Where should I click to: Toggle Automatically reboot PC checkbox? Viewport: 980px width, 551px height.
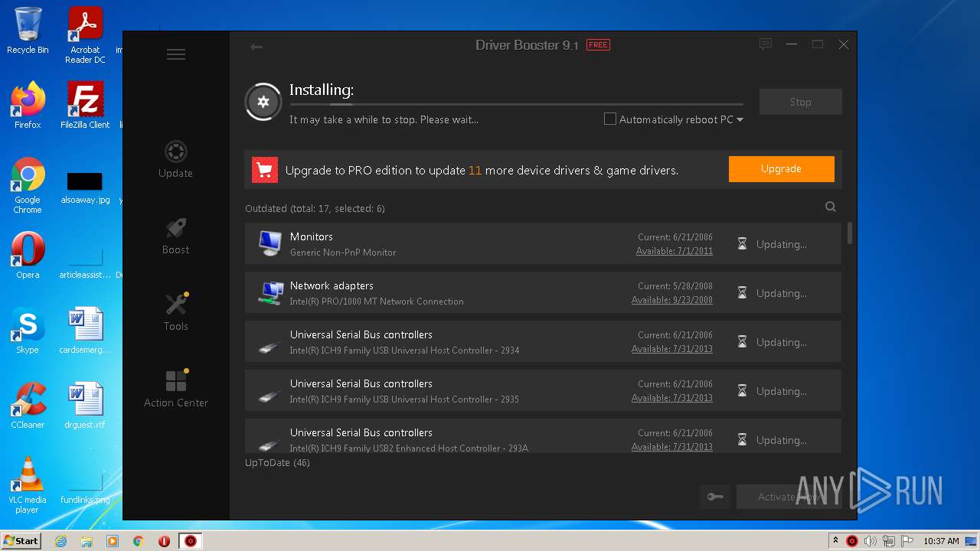coord(610,119)
